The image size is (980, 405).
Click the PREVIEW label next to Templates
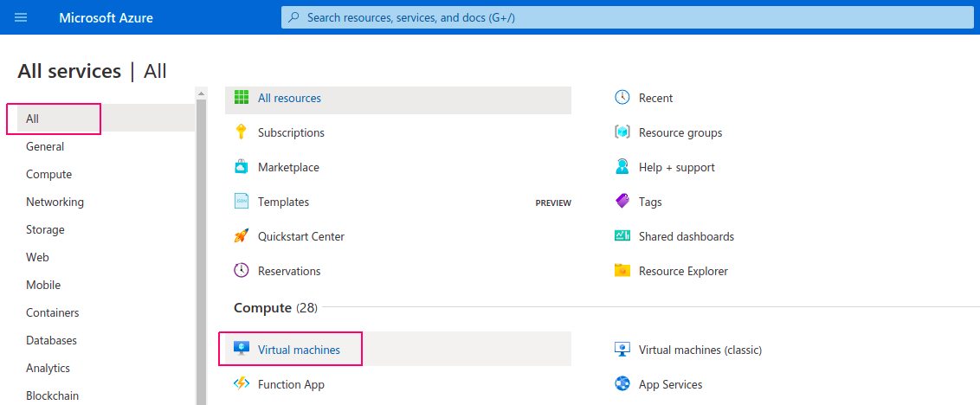coord(553,203)
